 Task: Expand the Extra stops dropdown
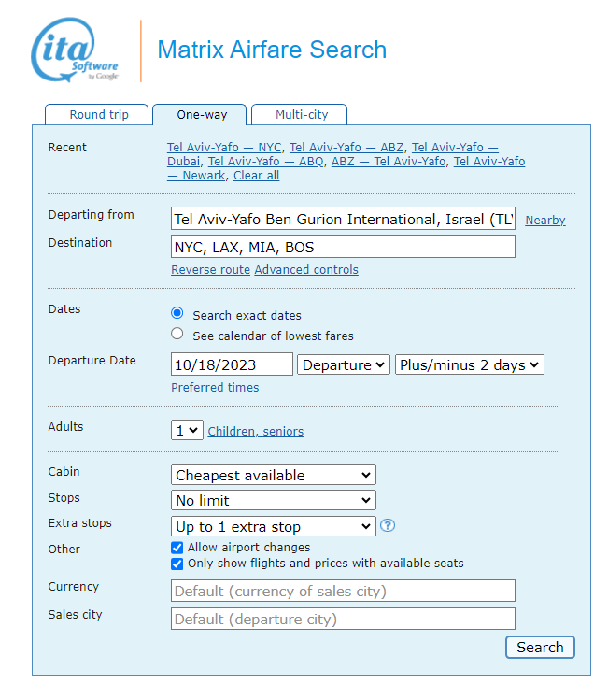pyautogui.click(x=274, y=526)
